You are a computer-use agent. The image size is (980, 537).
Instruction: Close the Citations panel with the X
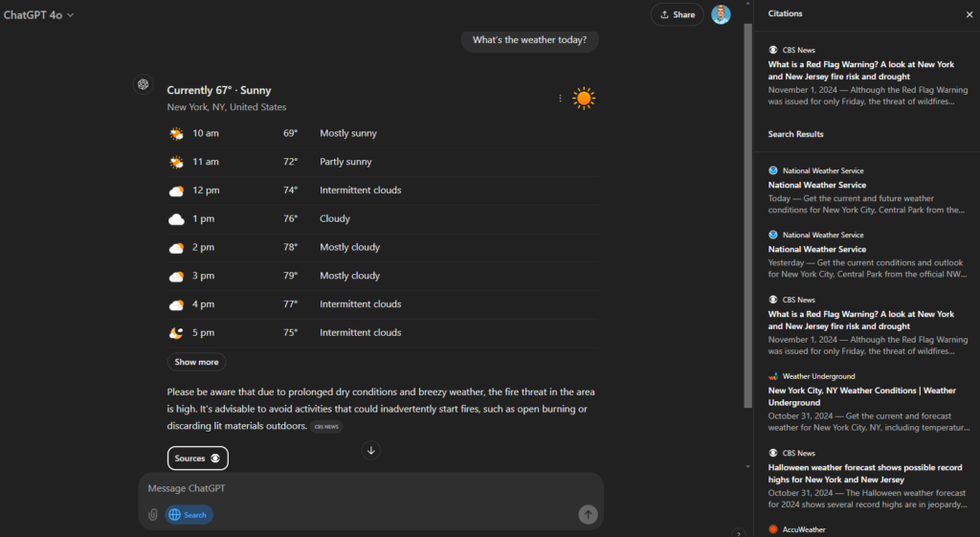pos(969,14)
